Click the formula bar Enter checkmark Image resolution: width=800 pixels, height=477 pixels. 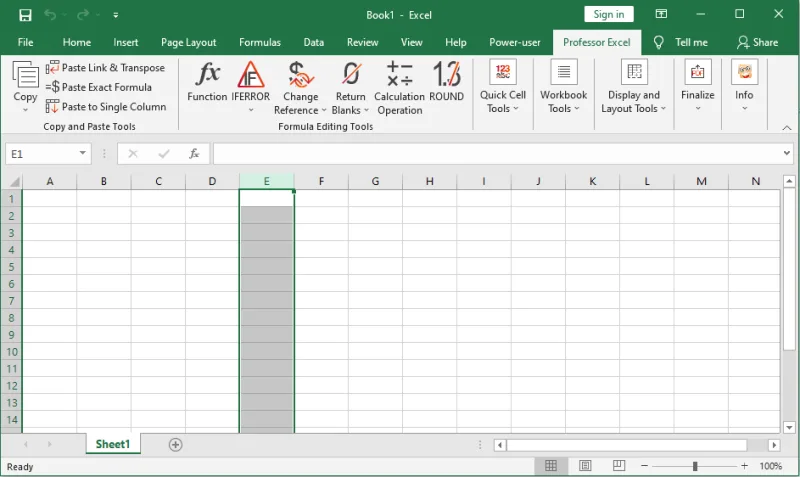coord(164,154)
